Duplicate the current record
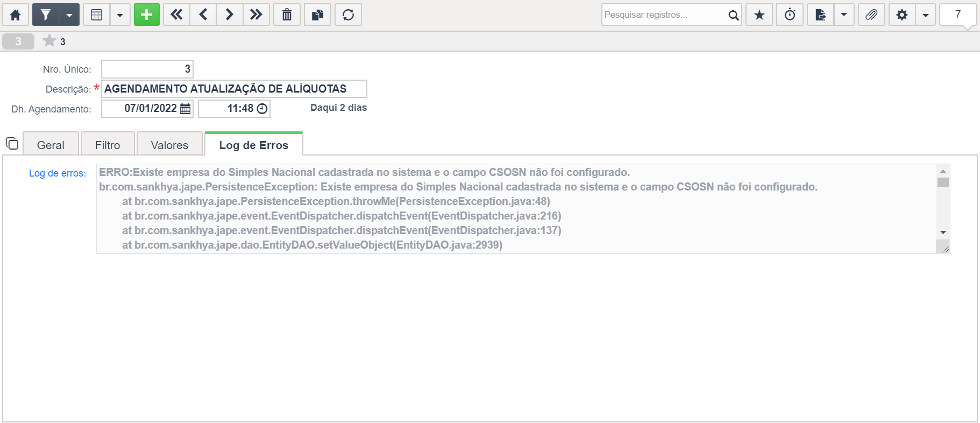Screen dimensions: 980x423 318,15
